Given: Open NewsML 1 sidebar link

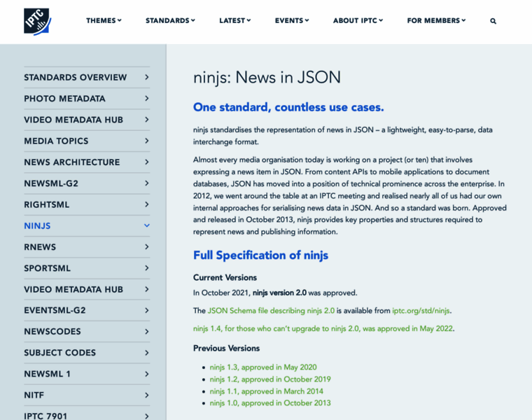Looking at the screenshot, I should coord(47,374).
